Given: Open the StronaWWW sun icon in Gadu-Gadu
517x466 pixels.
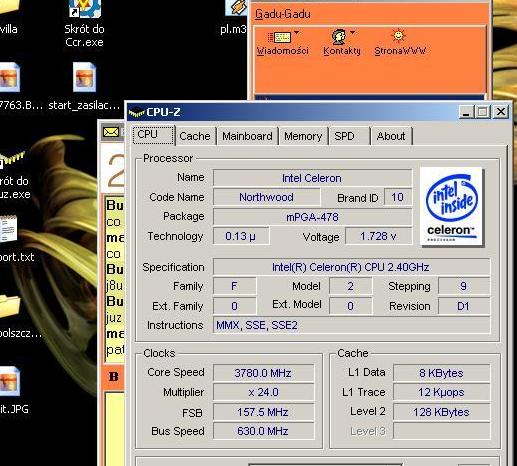Looking at the screenshot, I should coord(398,36).
